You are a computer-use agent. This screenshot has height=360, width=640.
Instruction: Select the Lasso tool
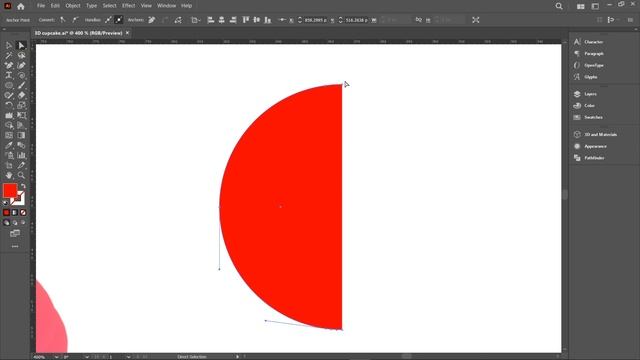pos(21,56)
